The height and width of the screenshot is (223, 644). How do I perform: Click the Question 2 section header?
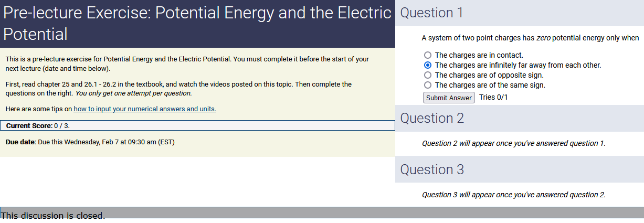click(432, 118)
